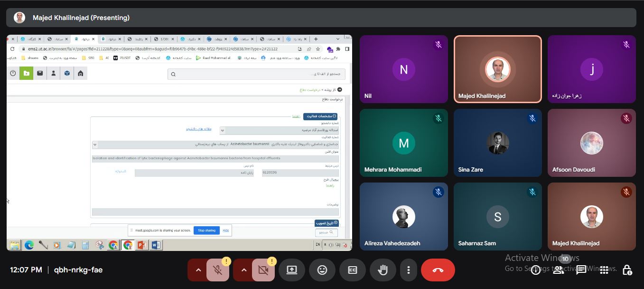Toggle the muted microphone button
This screenshot has width=644, height=289.
[218, 270]
